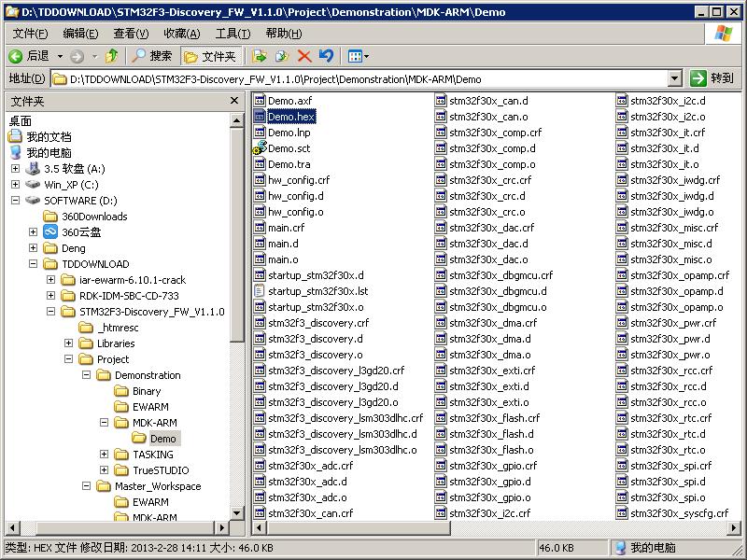Click inside the address path field

coord(359,79)
